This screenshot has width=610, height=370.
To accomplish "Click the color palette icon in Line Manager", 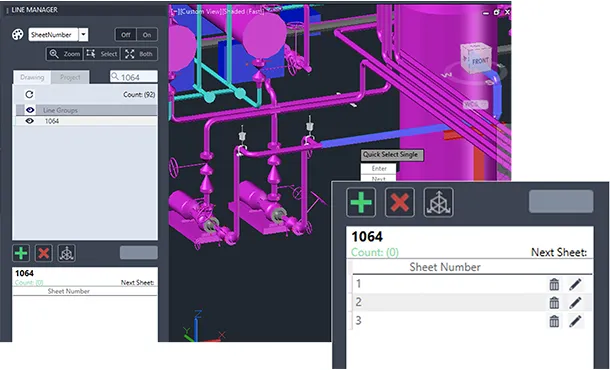I will click(18, 35).
